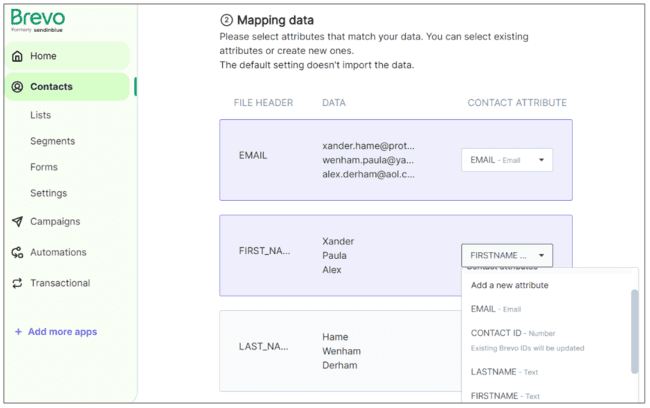The width and height of the screenshot is (650, 408).
Task: Click the Add more apps link
Action: 62,332
